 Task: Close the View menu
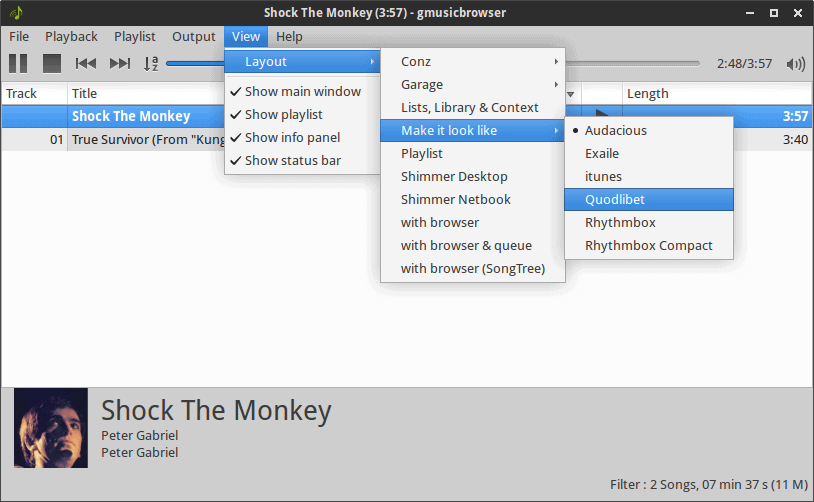(246, 37)
